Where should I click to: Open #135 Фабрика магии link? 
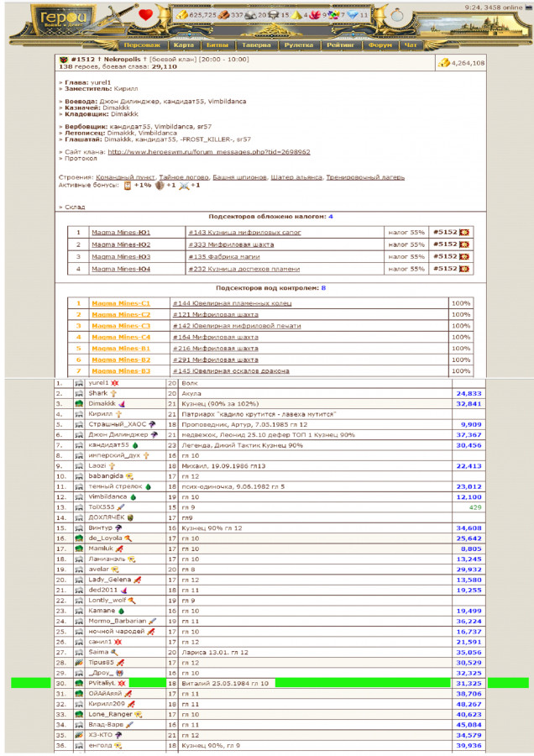coord(224,256)
